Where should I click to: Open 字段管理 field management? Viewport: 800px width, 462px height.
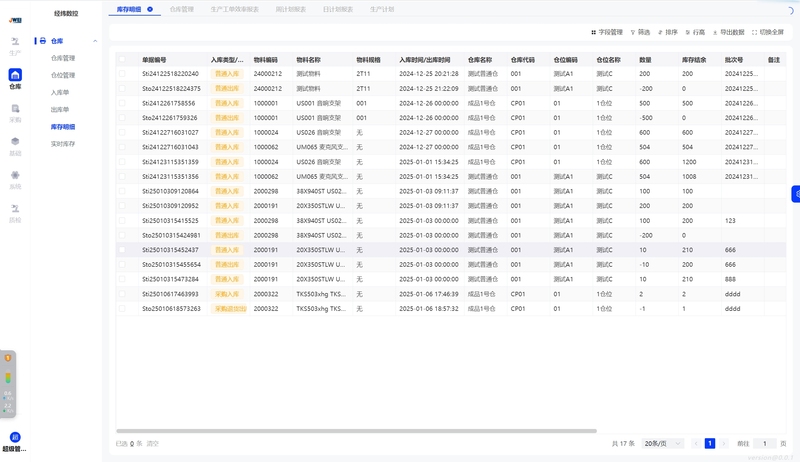(607, 32)
